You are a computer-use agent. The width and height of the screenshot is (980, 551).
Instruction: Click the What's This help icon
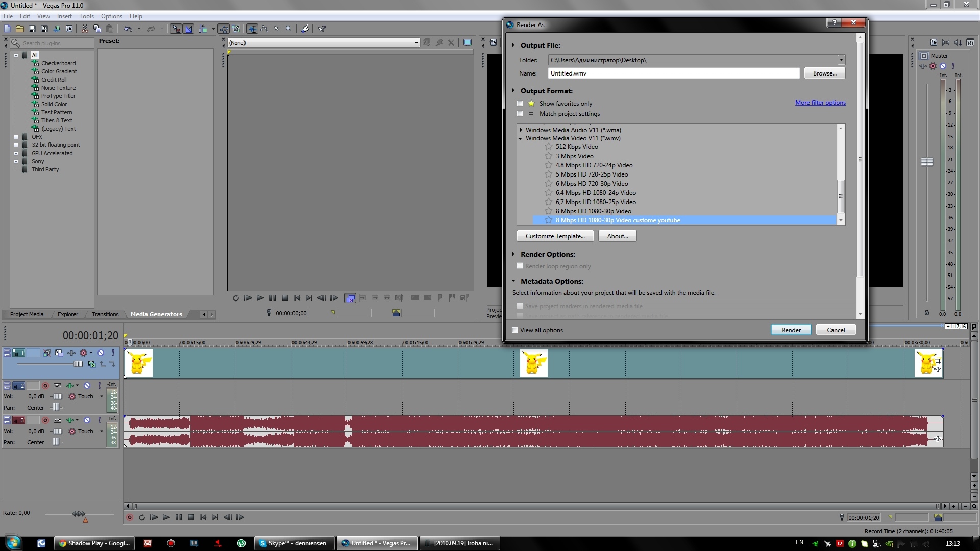pos(322,29)
